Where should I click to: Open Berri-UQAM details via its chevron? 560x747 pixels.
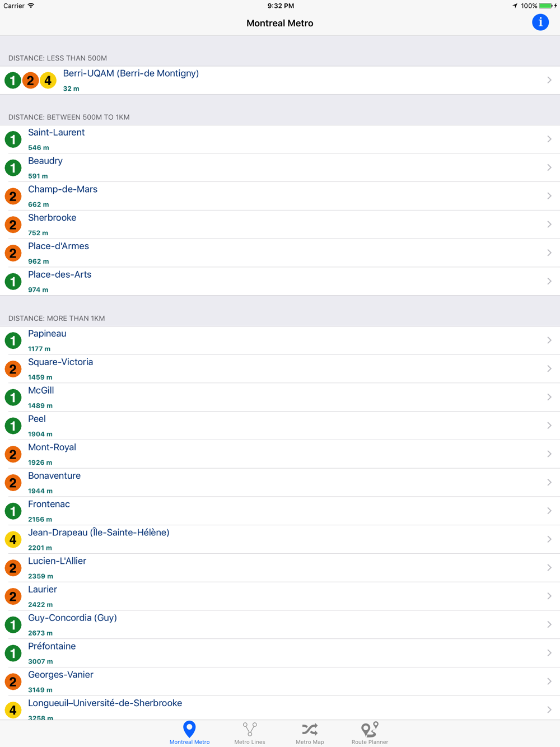[549, 80]
